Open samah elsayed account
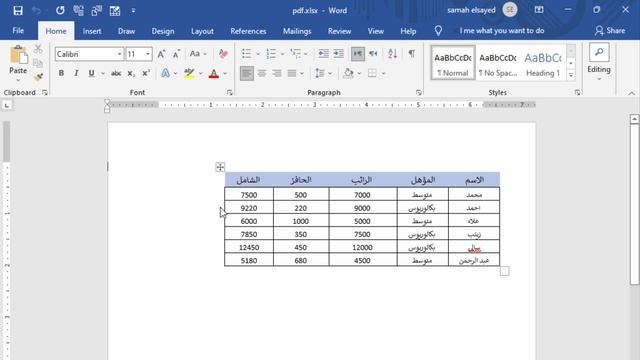Viewport: 640px width, 360px height. tap(482, 10)
